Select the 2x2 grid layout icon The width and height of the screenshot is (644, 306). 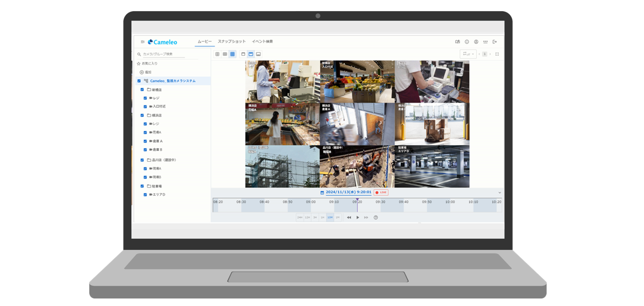click(x=217, y=54)
